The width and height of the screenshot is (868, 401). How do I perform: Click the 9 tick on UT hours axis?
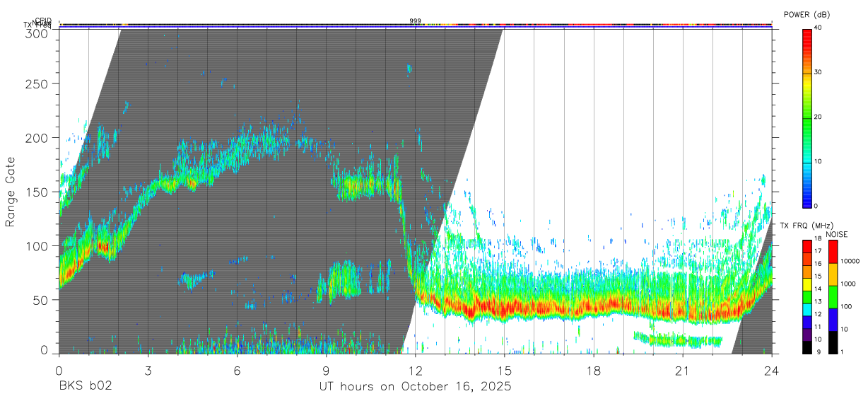pos(326,370)
